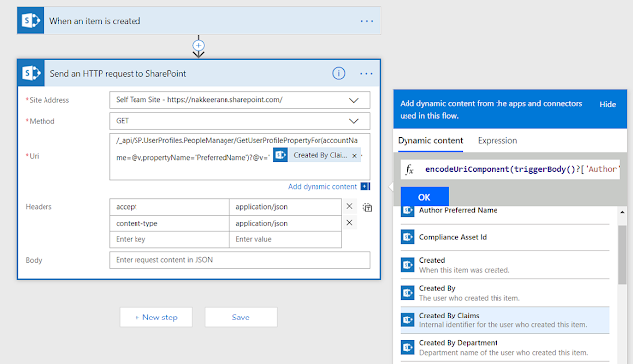
Task: Select Created dynamic content item
Action: tap(504, 265)
